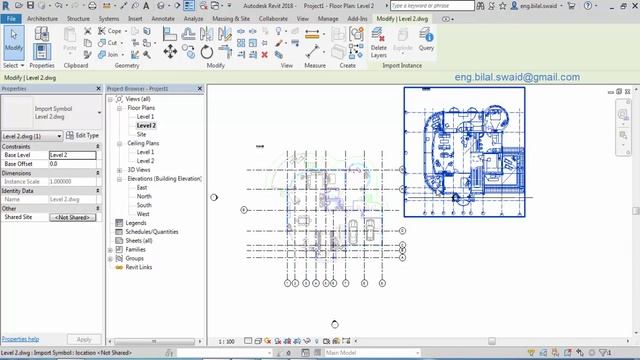
Task: Click the Copy tool in Modify panel
Action: [x=188, y=51]
